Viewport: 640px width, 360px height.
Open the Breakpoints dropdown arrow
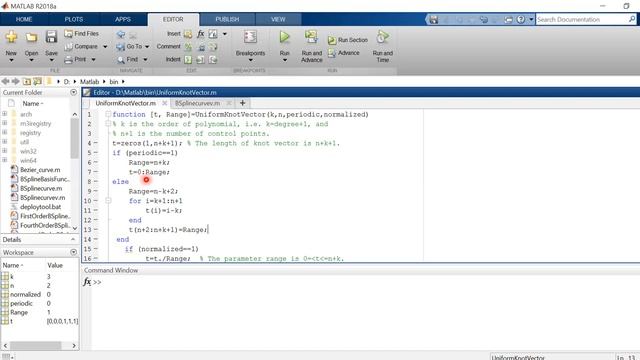tap(250, 60)
